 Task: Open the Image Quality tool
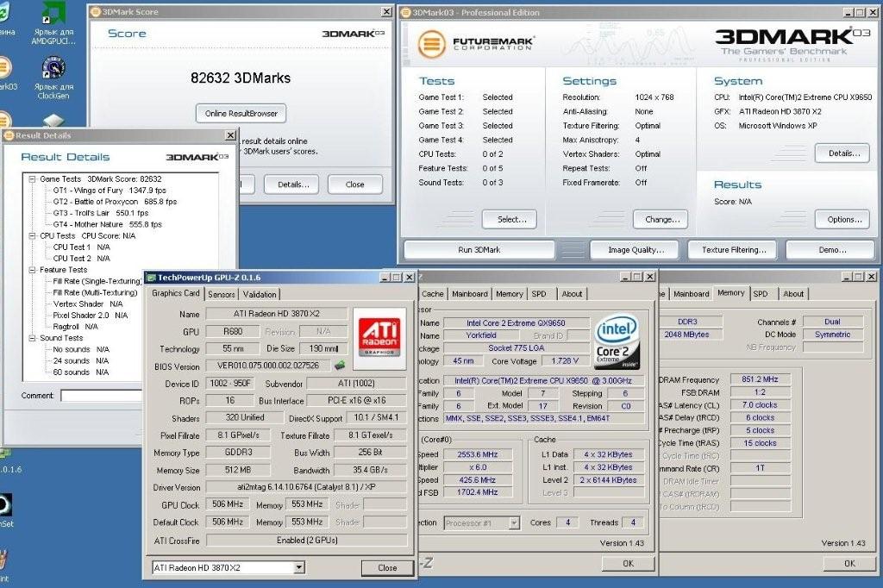click(x=636, y=249)
